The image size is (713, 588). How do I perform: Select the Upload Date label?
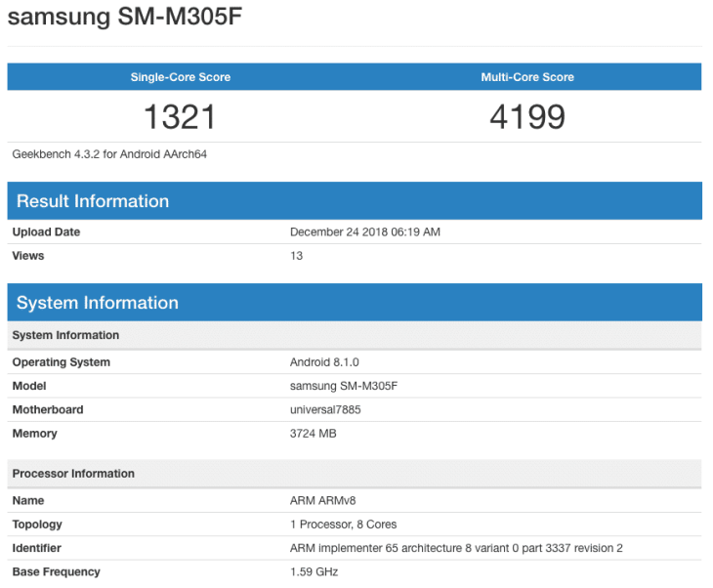[46, 231]
